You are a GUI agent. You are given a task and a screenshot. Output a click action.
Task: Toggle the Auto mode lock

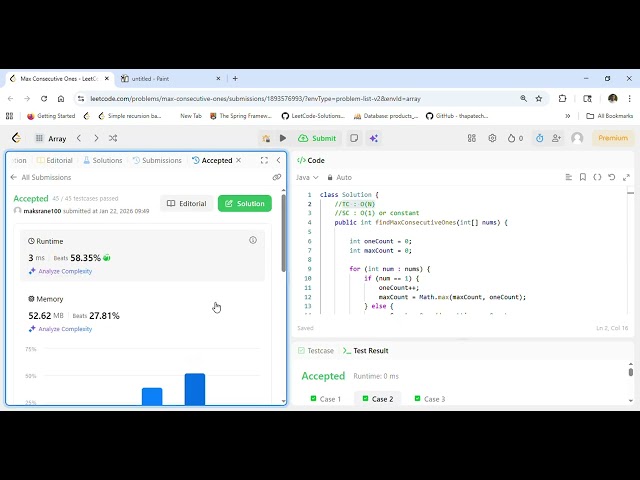340,177
